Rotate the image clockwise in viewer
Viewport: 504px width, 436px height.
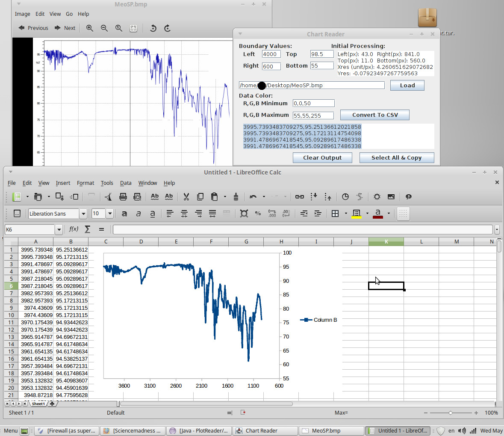168,28
